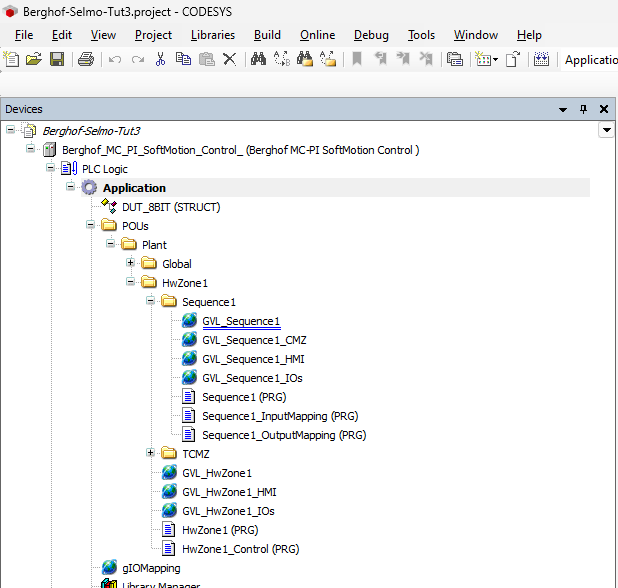Select GVL_Sequence1_HMI in the tree
Screen dimensions: 618x588
(253, 359)
